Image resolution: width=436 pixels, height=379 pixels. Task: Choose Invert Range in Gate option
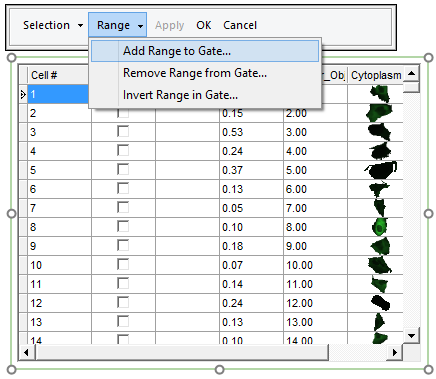pyautogui.click(x=205, y=95)
